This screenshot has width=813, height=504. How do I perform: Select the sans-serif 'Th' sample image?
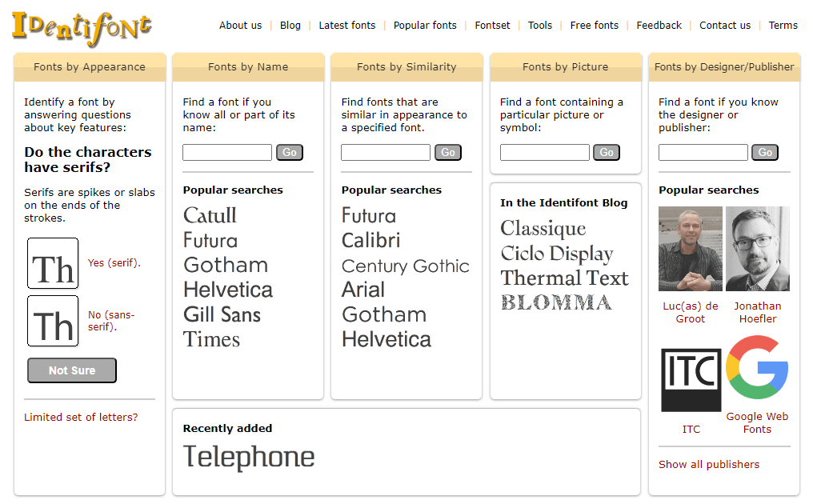tap(53, 321)
